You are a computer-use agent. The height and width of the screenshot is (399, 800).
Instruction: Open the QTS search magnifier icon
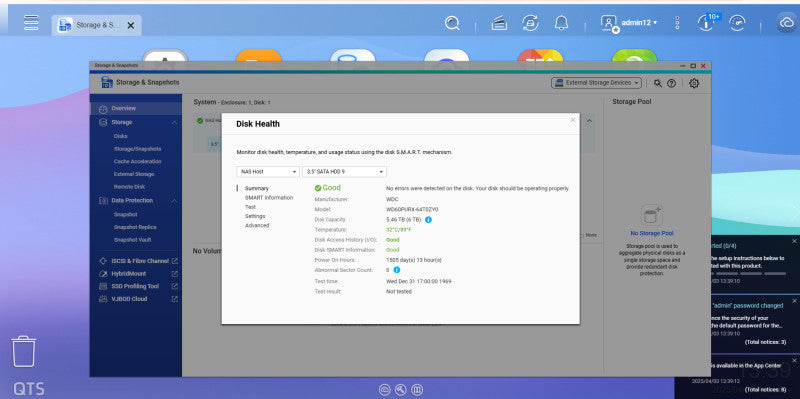tap(452, 23)
